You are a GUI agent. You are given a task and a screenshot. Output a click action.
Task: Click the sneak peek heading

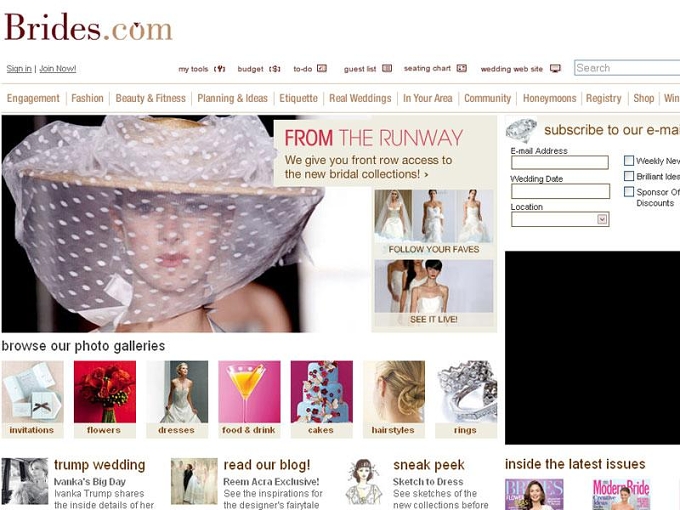pyautogui.click(x=428, y=465)
